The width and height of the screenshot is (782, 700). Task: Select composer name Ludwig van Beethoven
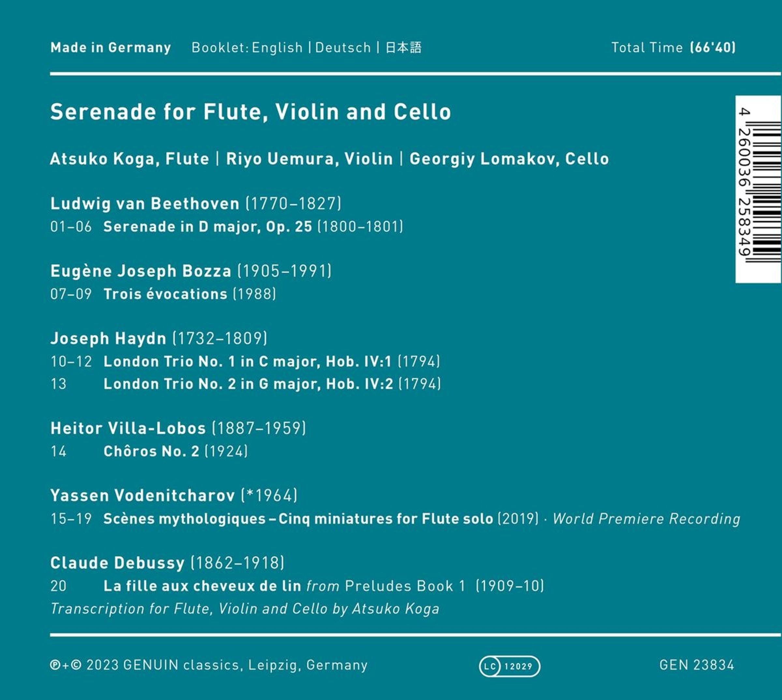[145, 203]
